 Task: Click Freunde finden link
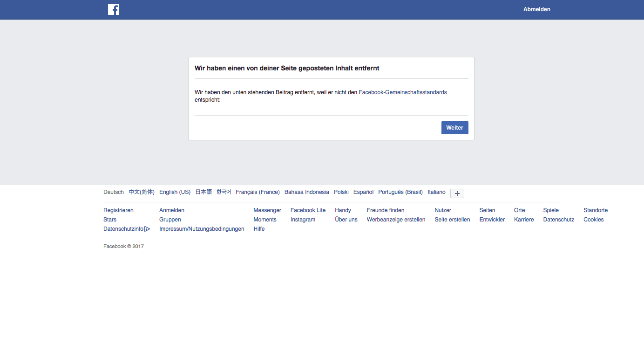[x=386, y=210]
